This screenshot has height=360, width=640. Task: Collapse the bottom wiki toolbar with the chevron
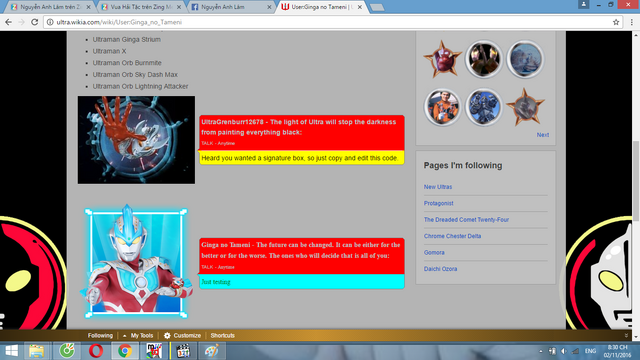627,336
